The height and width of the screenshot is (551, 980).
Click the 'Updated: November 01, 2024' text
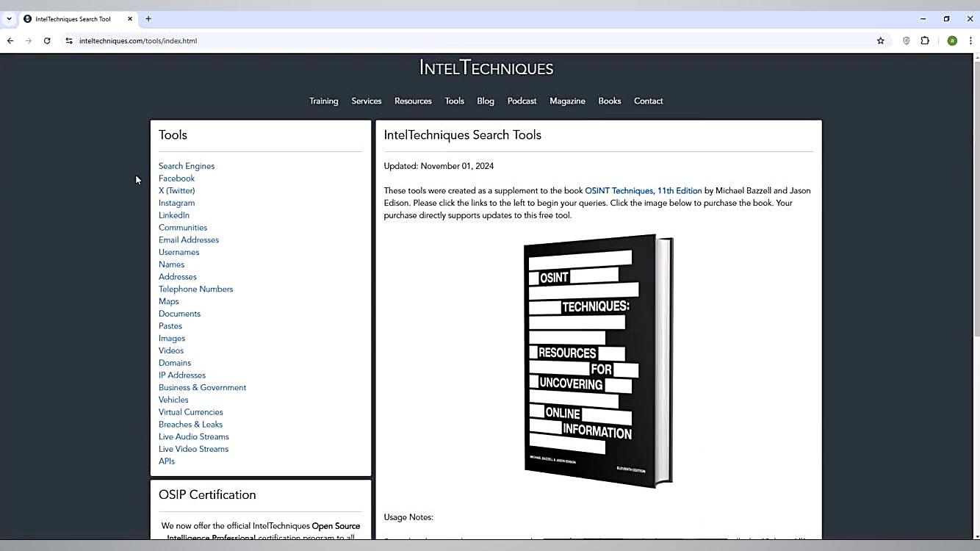click(x=439, y=166)
